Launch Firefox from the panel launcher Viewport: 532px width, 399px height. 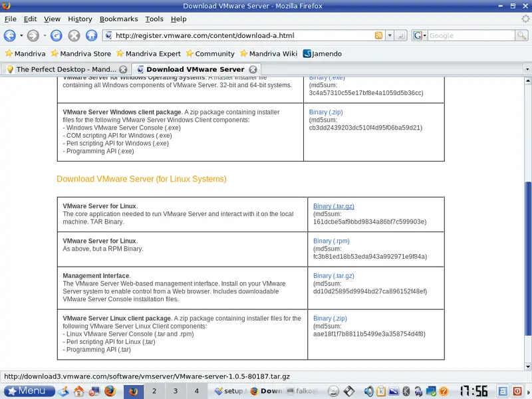(110, 391)
